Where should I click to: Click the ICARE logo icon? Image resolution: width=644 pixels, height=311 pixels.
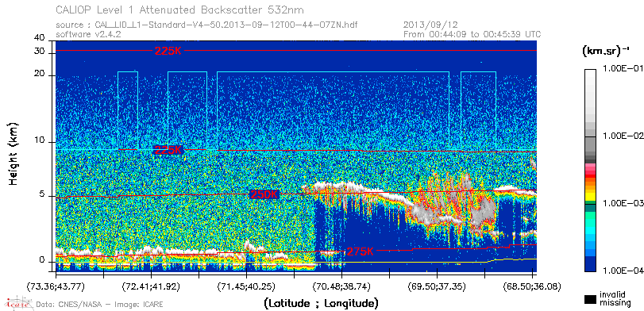[19, 303]
